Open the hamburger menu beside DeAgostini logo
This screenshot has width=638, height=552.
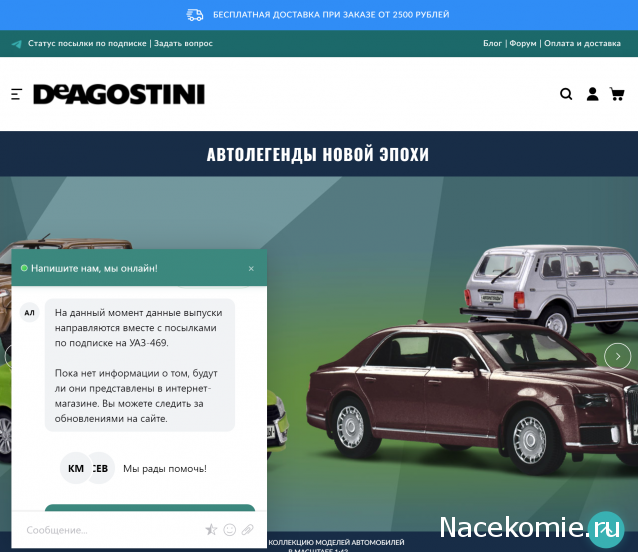tap(16, 94)
